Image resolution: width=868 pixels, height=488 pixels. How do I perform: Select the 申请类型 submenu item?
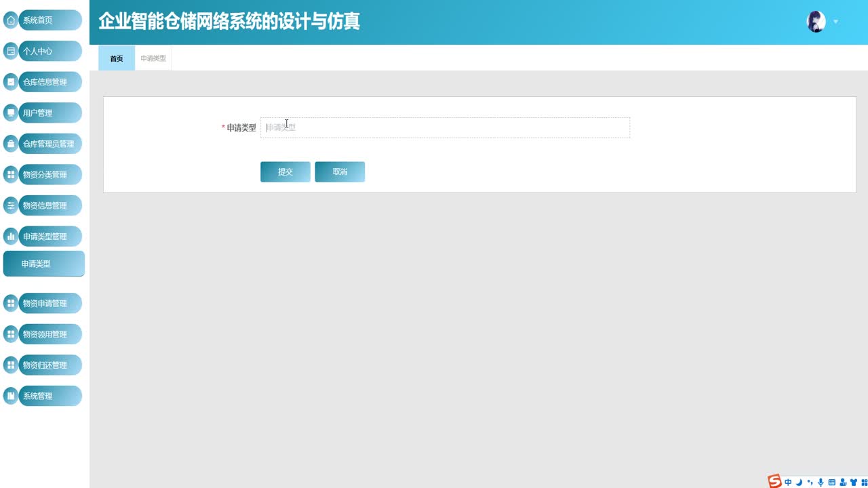coord(44,264)
